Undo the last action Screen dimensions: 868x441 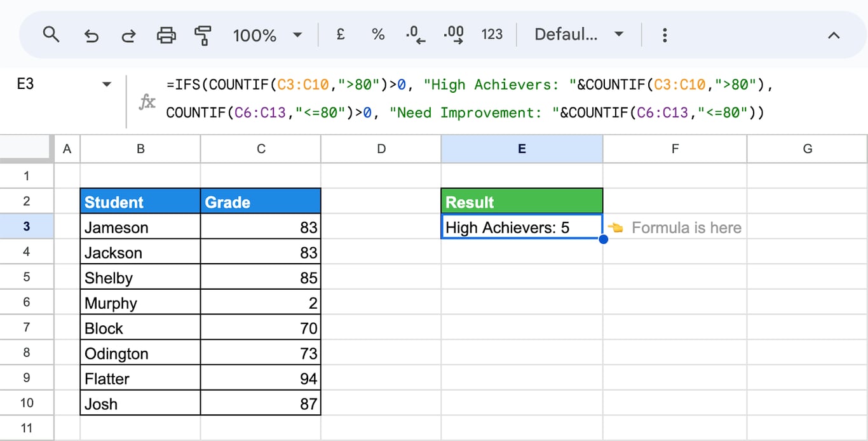click(x=91, y=35)
